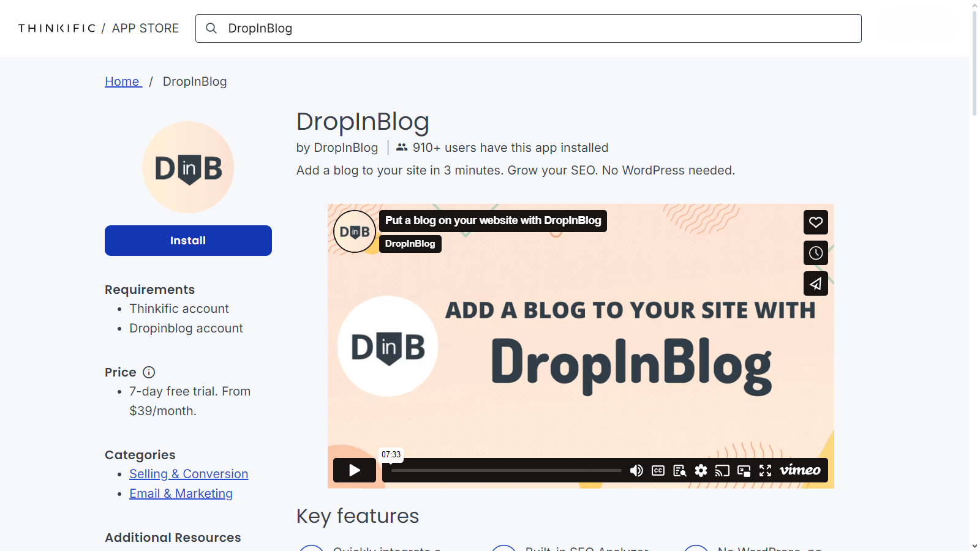Add video to Watch Later clock icon
980x551 pixels.
(816, 253)
